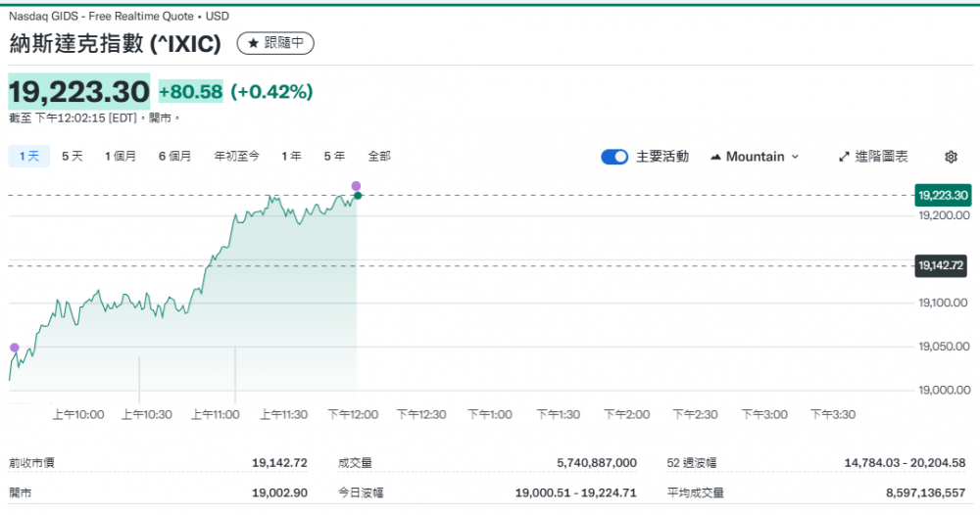This screenshot has width=980, height=515.
Task: Toggle the 主要活動 switch
Action: 614,157
